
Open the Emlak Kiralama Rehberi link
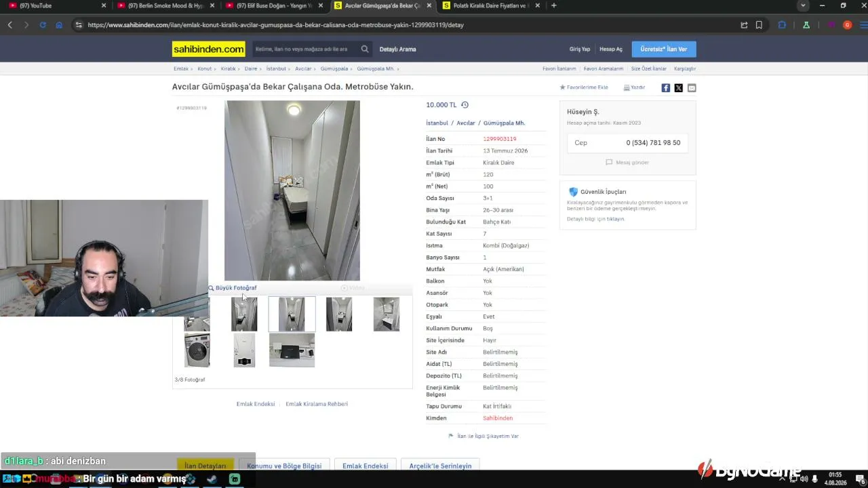(317, 404)
